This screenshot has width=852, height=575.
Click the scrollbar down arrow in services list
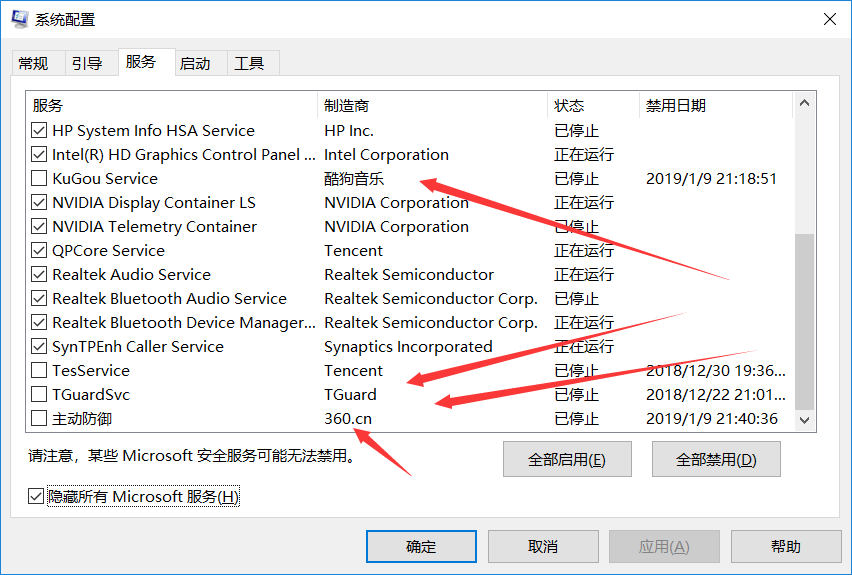[x=804, y=420]
